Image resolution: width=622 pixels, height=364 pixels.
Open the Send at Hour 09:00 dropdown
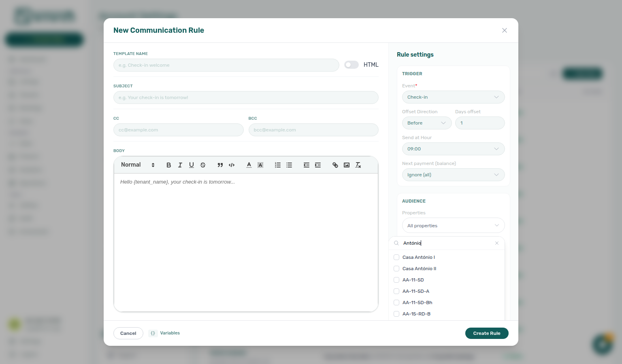[453, 149]
